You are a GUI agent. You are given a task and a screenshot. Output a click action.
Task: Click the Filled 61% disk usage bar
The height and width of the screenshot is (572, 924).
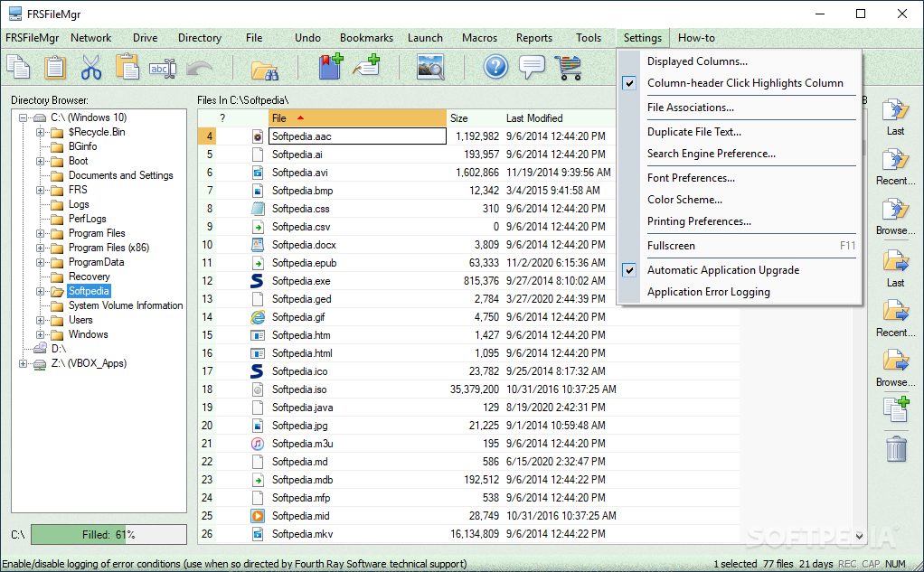(109, 534)
